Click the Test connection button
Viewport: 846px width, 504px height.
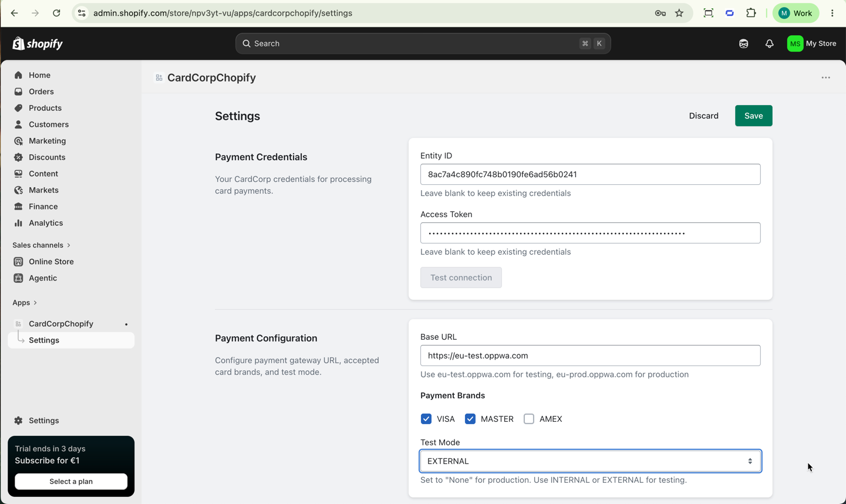461,278
